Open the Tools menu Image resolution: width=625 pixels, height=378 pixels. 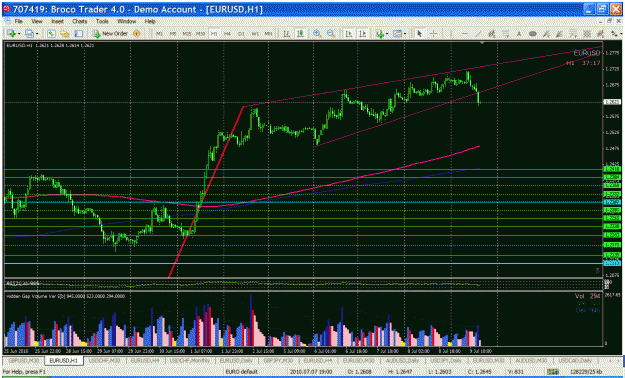tap(102, 21)
